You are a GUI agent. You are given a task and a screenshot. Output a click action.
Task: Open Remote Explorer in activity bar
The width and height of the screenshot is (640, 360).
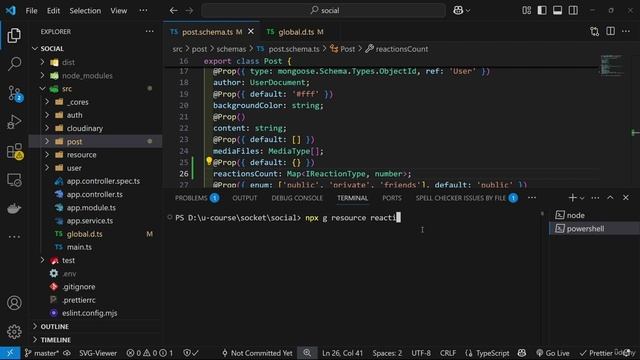(x=14, y=180)
